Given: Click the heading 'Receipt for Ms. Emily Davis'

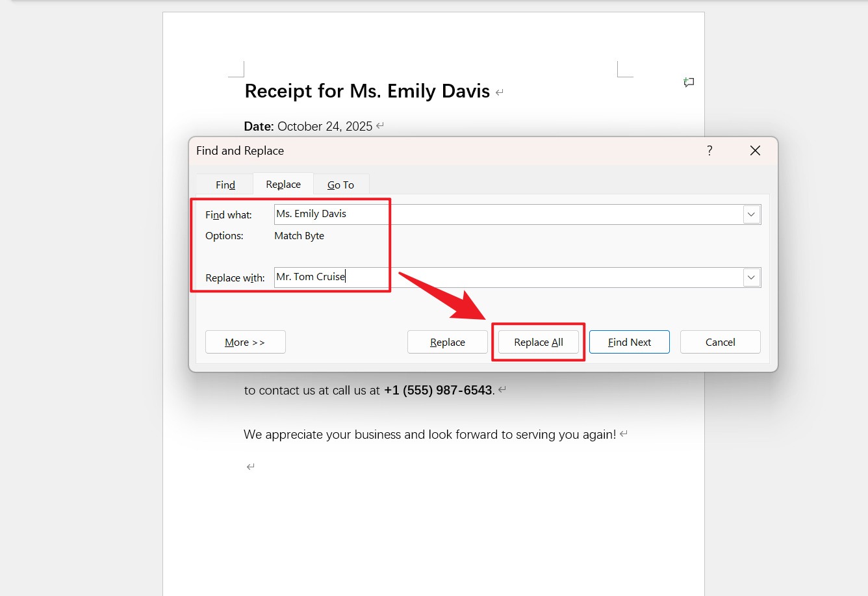Looking at the screenshot, I should coord(367,91).
